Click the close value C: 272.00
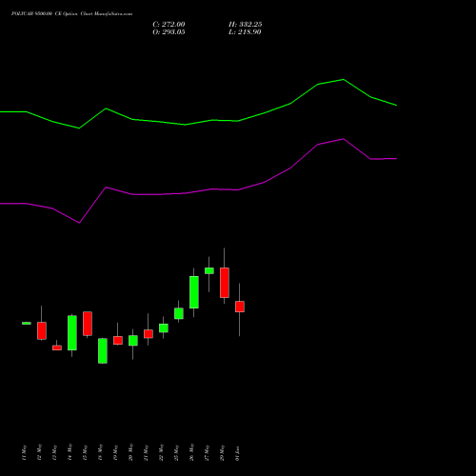This screenshot has width=476, height=476. [x=169, y=25]
